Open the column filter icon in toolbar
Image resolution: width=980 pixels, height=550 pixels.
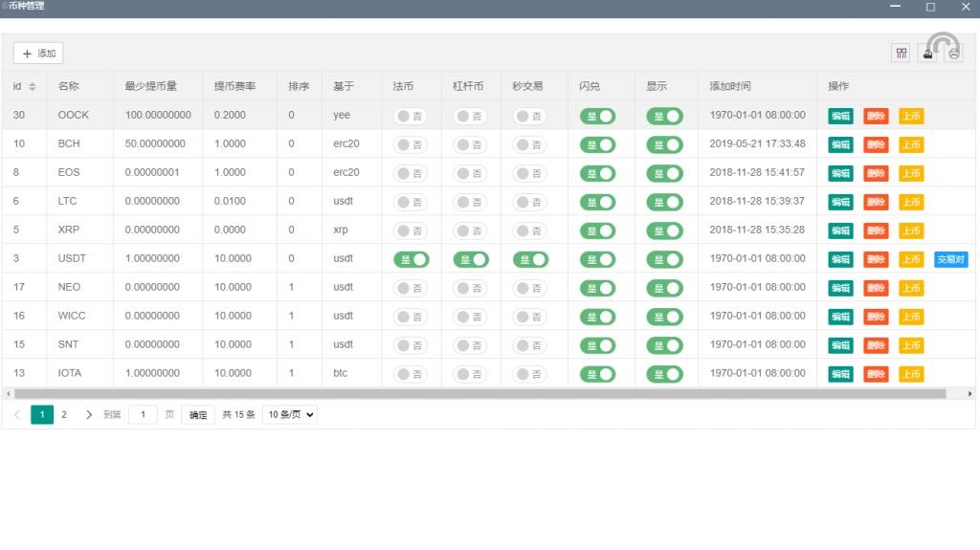click(x=901, y=54)
